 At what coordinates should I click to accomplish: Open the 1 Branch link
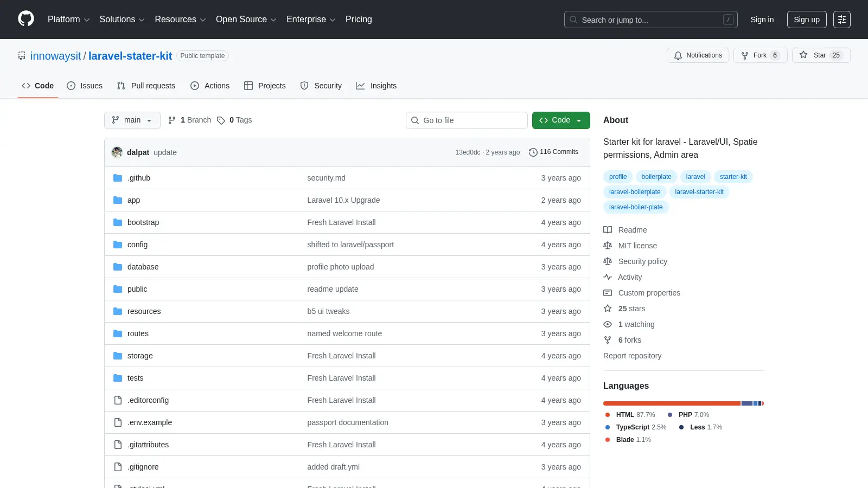tap(189, 120)
